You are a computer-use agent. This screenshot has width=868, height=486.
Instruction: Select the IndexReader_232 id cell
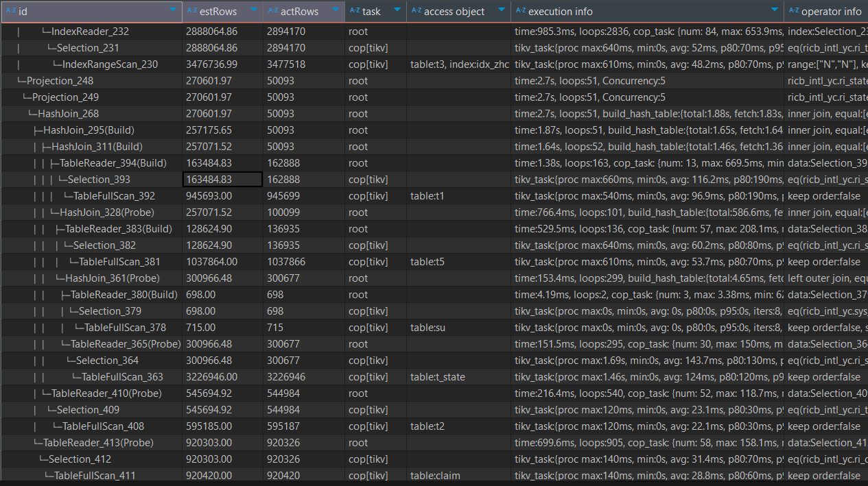pos(91,32)
